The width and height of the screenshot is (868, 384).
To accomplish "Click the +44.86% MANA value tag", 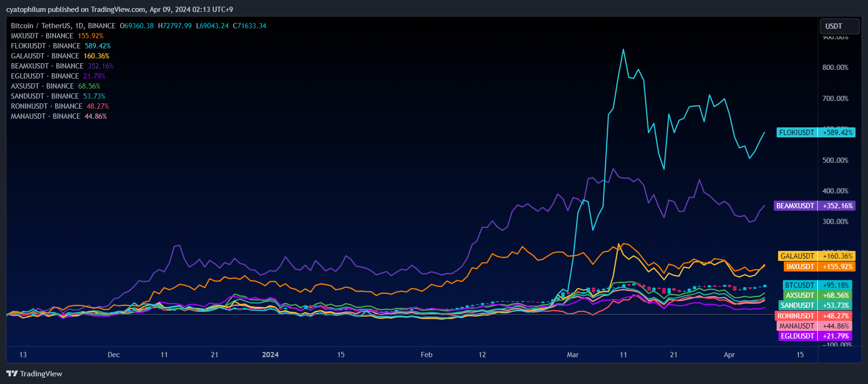I will pos(835,326).
